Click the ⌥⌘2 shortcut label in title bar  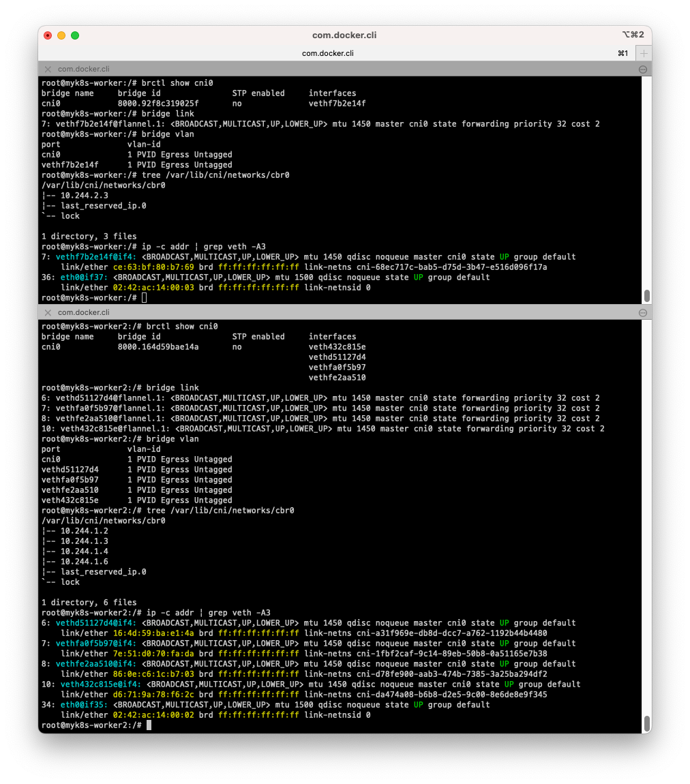633,35
